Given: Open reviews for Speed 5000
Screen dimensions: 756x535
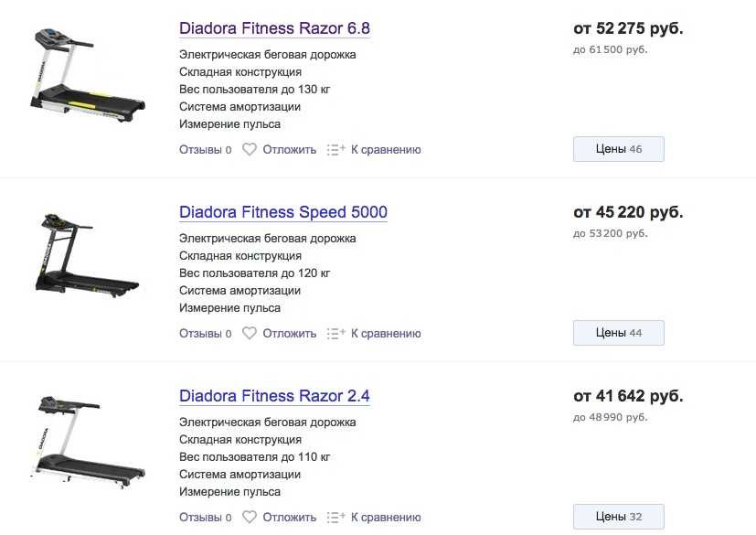Looking at the screenshot, I should pyautogui.click(x=205, y=334).
